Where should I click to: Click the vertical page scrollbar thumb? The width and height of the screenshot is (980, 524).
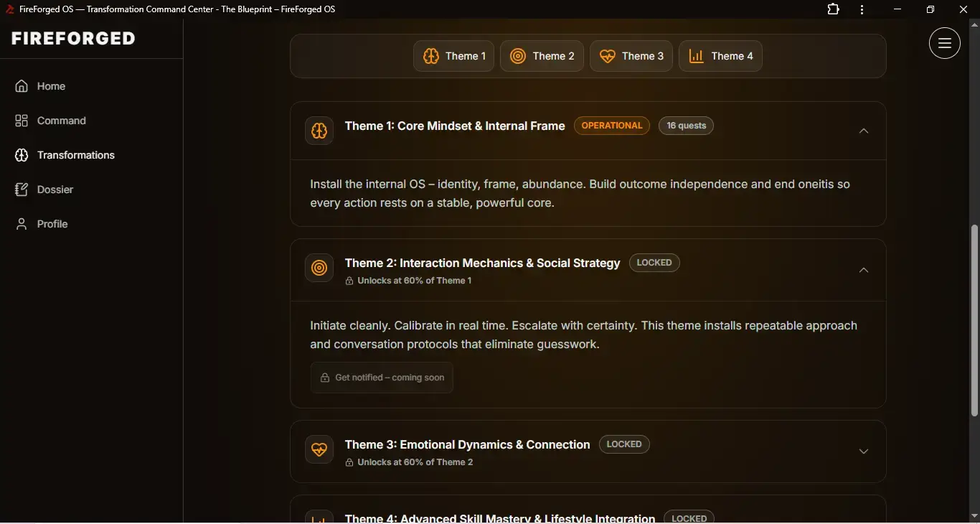[974, 319]
